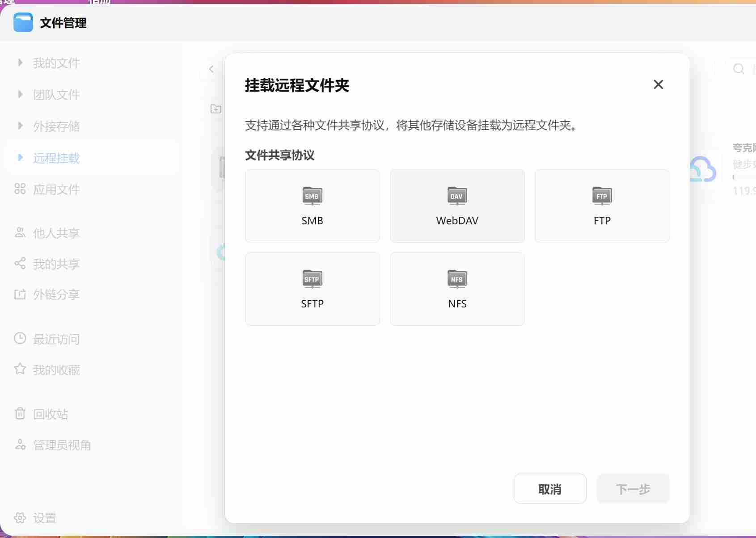The image size is (756, 538).
Task: Go back using the left chevron button
Action: pyautogui.click(x=211, y=69)
